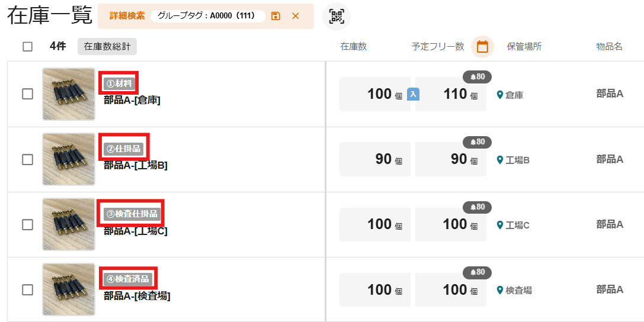The image size is (644, 322).
Task: Open thumbnail image of 部品A-[工場B]
Action: 69,159
